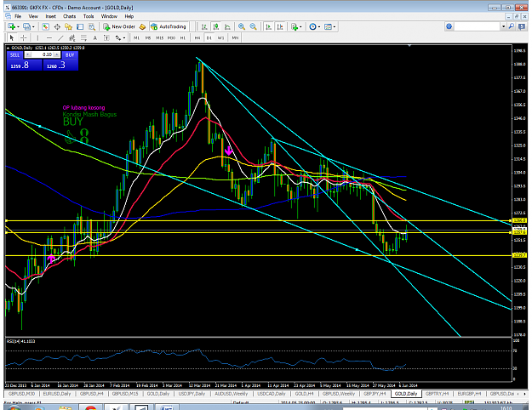Select the W1 timeframe button
The width and height of the screenshot is (532, 410).
point(220,38)
